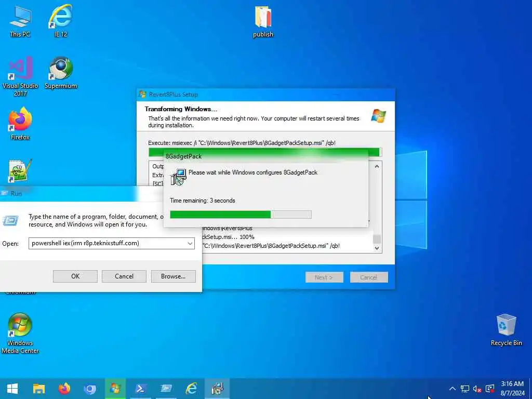Select the Firefox desktop shortcut
Screen dimensions: 532x399
20,124
